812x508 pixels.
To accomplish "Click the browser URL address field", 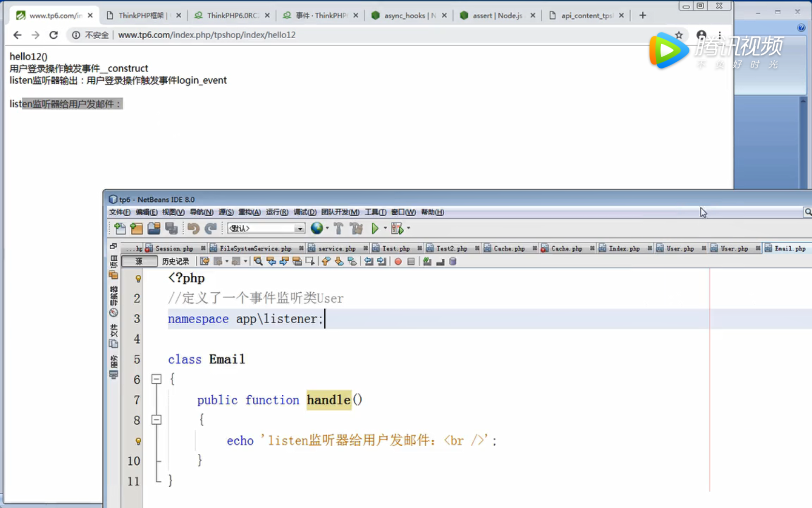I will click(x=377, y=35).
